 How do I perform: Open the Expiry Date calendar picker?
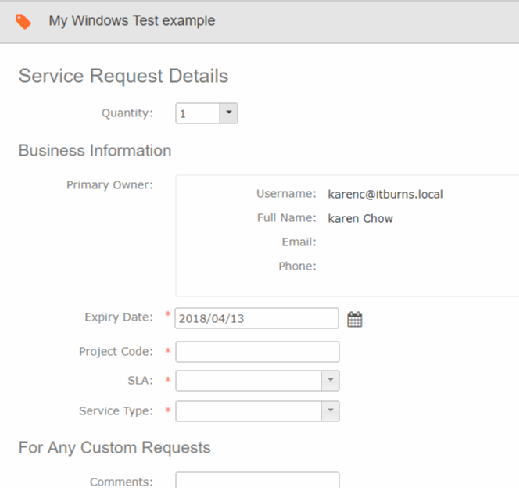355,319
